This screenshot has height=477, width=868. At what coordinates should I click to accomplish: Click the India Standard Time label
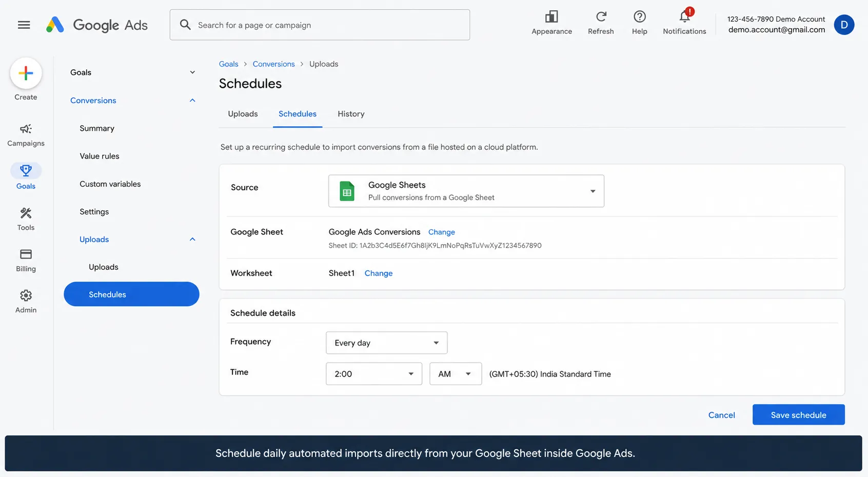550,374
